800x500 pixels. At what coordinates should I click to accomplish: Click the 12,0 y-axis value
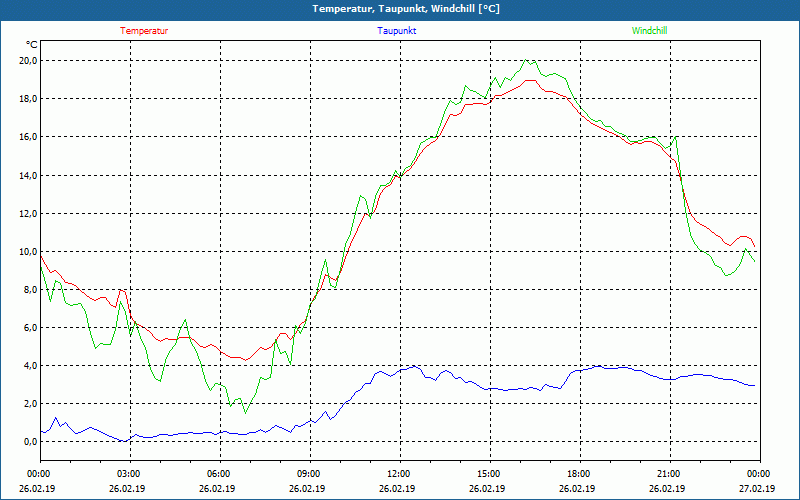pos(29,214)
